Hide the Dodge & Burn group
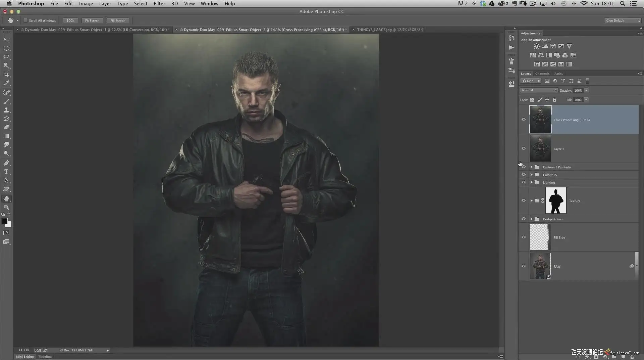The width and height of the screenshot is (644, 360). click(524, 219)
